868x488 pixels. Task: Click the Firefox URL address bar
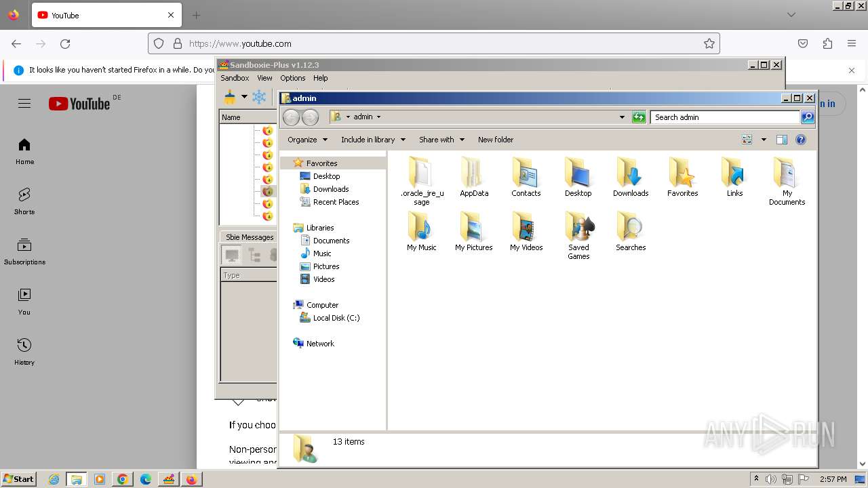pos(434,43)
